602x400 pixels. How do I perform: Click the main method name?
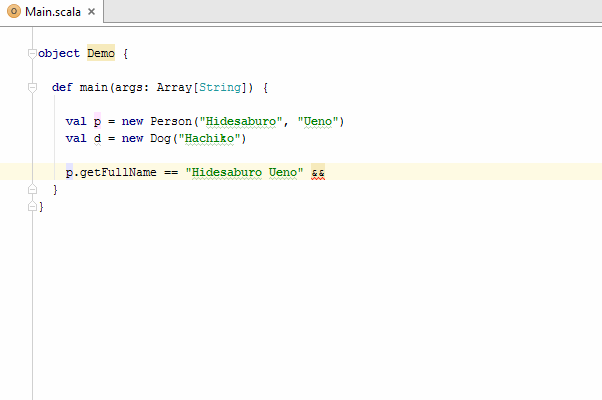(x=94, y=87)
